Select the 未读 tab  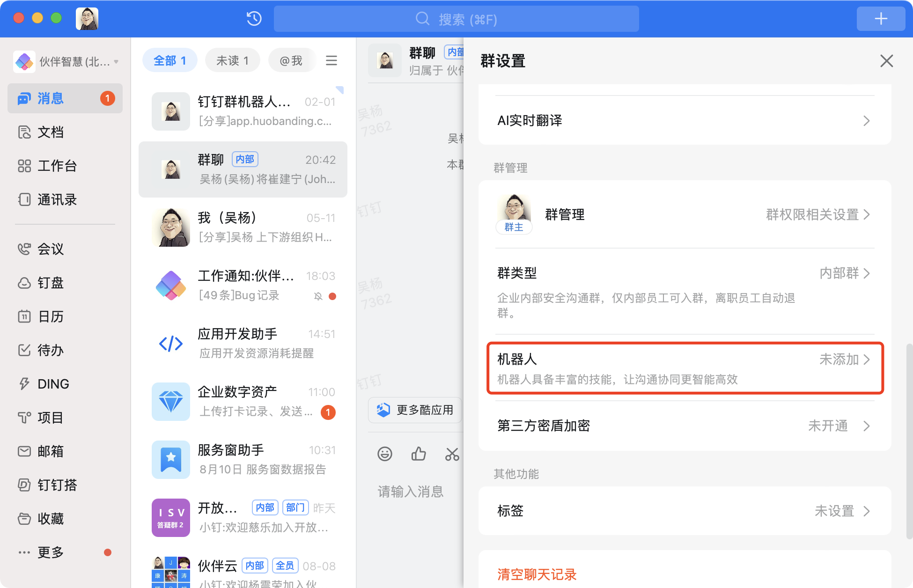[233, 60]
